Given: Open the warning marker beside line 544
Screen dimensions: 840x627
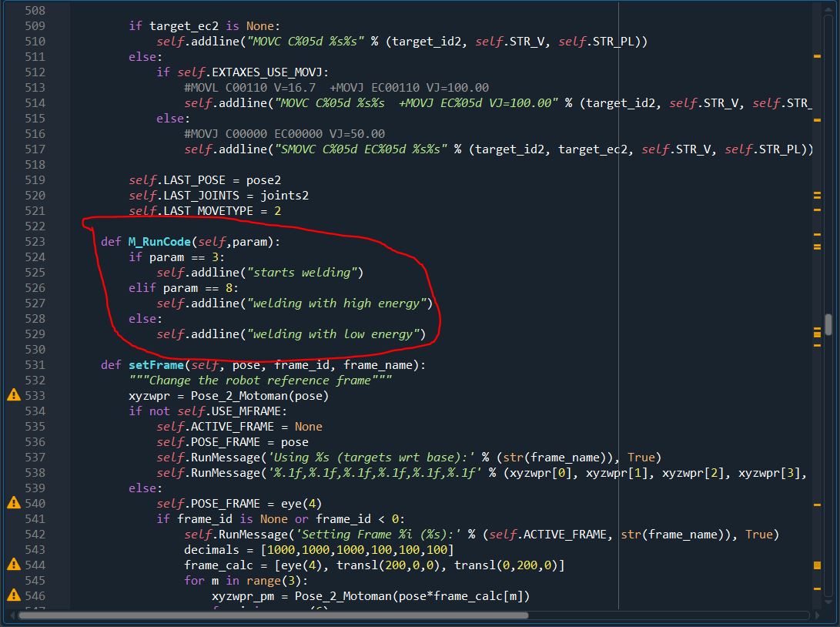Looking at the screenshot, I should click(x=13, y=565).
